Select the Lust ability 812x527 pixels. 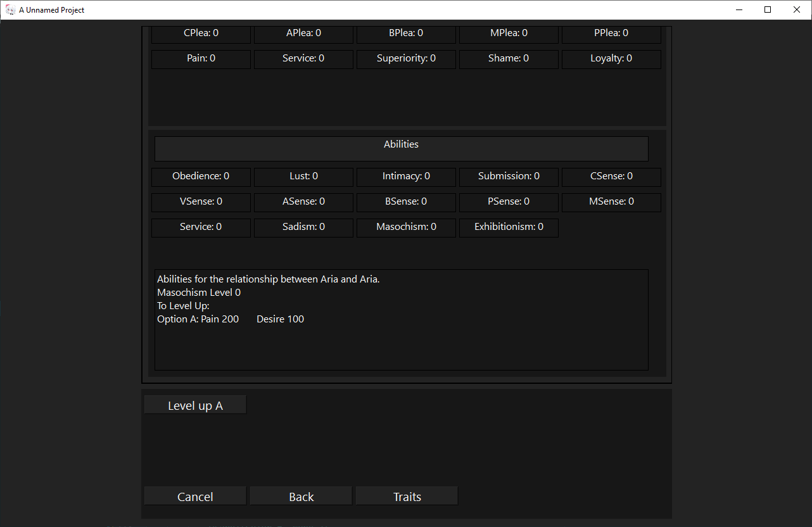[x=303, y=177]
